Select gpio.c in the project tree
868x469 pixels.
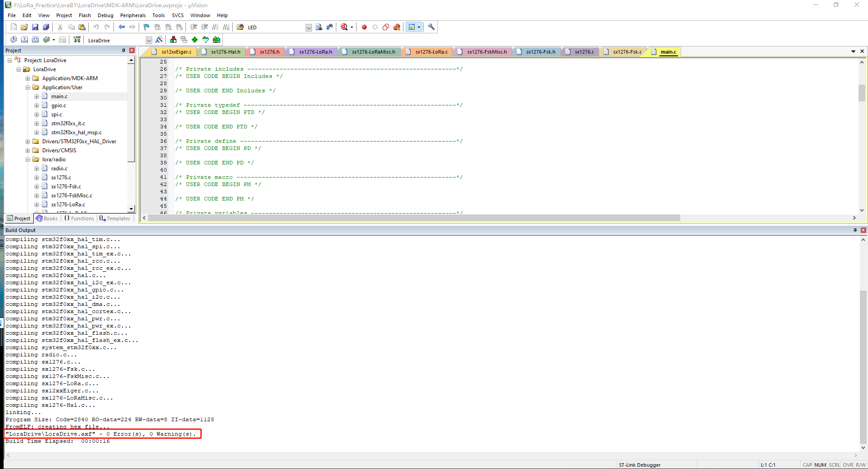[x=59, y=105]
